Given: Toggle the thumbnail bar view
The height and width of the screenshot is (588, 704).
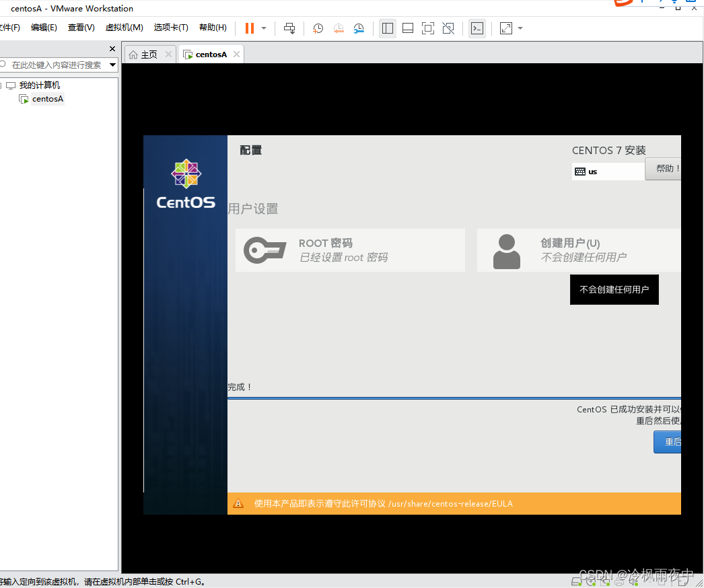Looking at the screenshot, I should [408, 28].
